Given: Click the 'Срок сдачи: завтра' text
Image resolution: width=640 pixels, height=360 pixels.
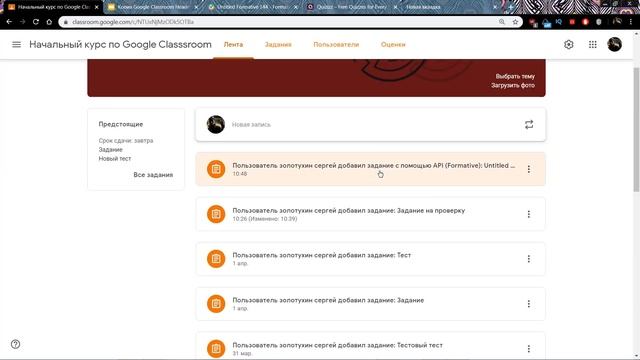Looking at the screenshot, I should pos(126,140).
